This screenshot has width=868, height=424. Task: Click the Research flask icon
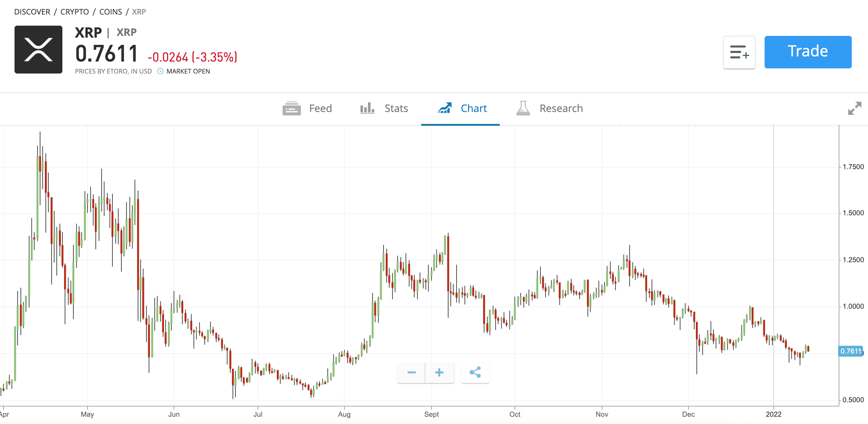tap(523, 109)
